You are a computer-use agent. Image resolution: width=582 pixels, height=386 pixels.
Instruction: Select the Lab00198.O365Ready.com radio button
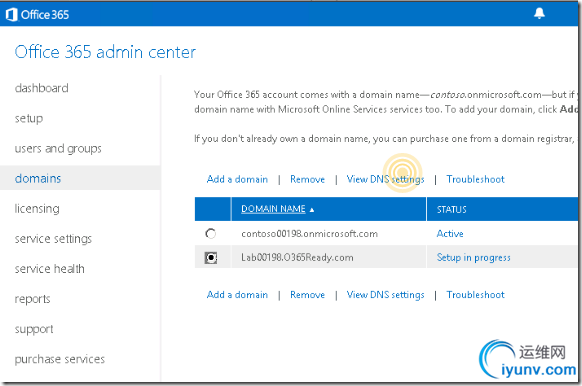point(210,258)
